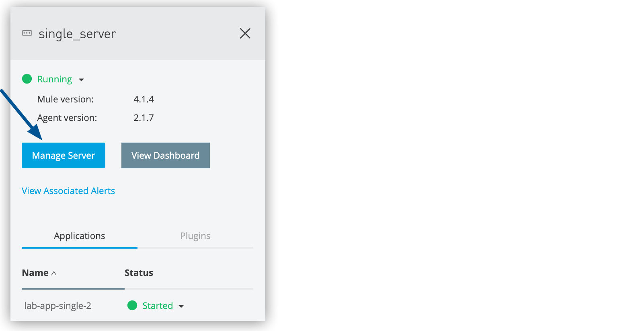Expand the Running server status dropdown

pos(82,80)
